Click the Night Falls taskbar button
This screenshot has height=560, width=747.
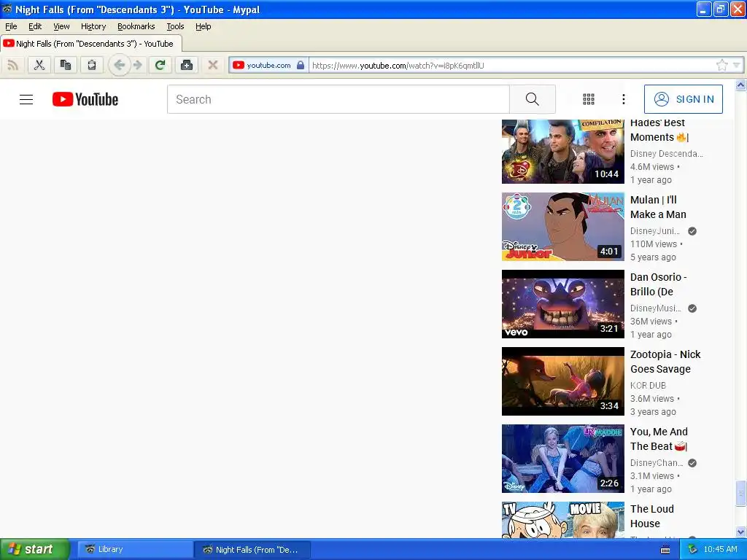[x=252, y=550]
